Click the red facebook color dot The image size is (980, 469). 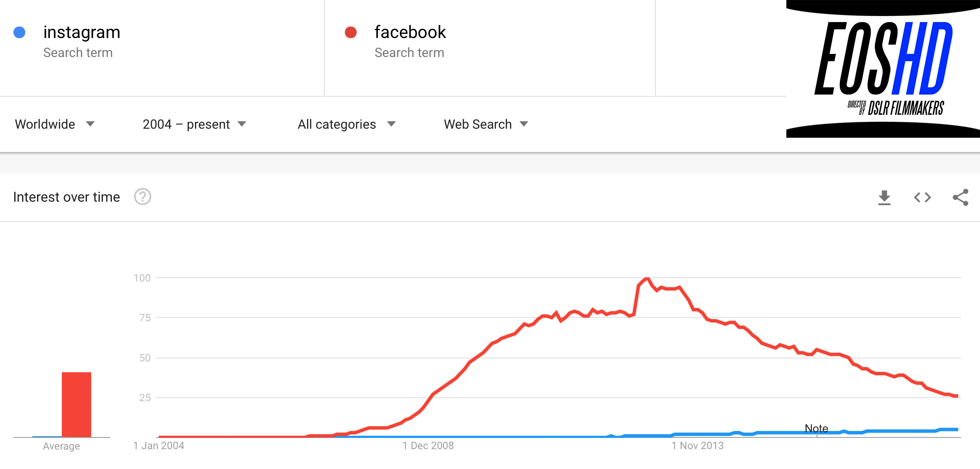(351, 32)
